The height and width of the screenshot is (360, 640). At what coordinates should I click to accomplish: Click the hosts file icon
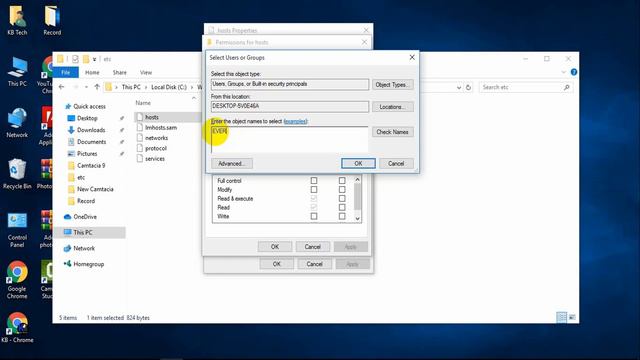[x=140, y=117]
